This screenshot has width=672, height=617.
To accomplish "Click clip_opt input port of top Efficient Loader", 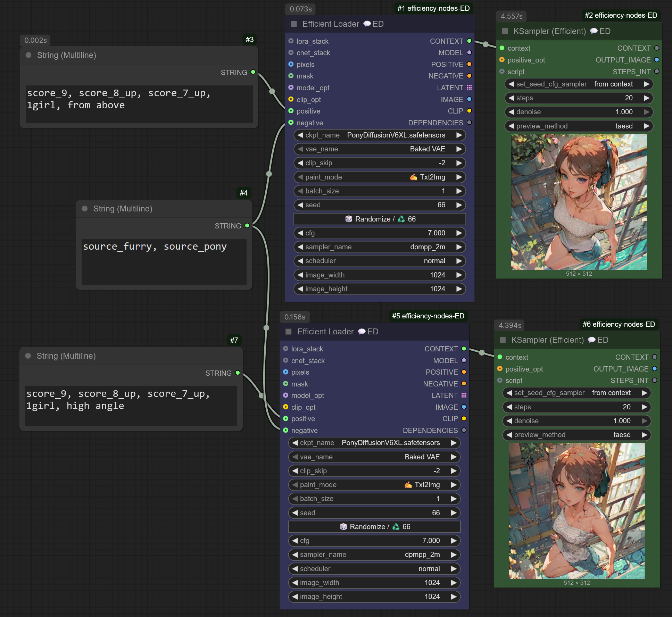I will (x=291, y=99).
